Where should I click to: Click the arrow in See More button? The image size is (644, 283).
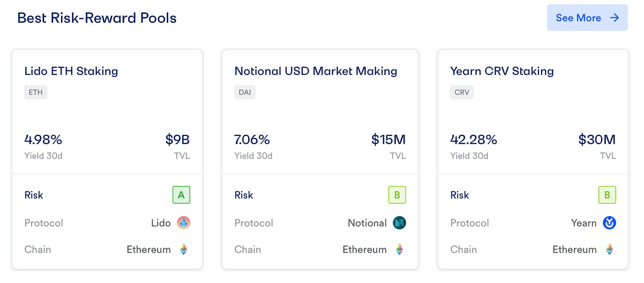[x=614, y=18]
